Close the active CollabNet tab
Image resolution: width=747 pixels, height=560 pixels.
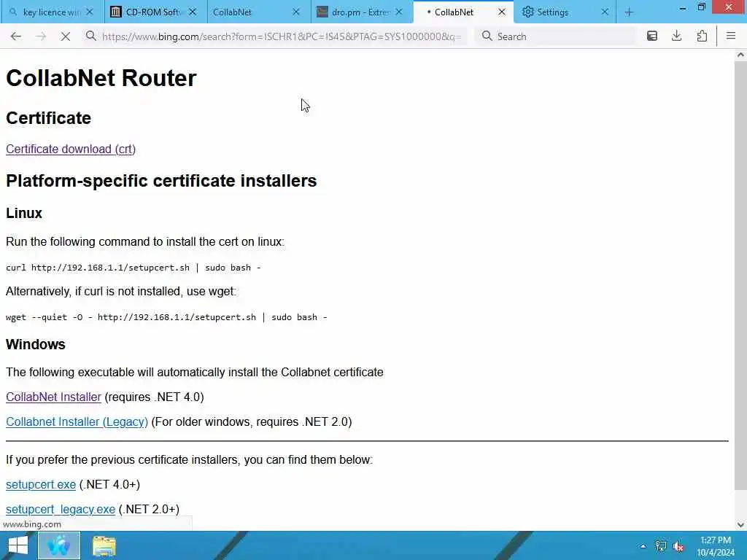[x=502, y=12]
